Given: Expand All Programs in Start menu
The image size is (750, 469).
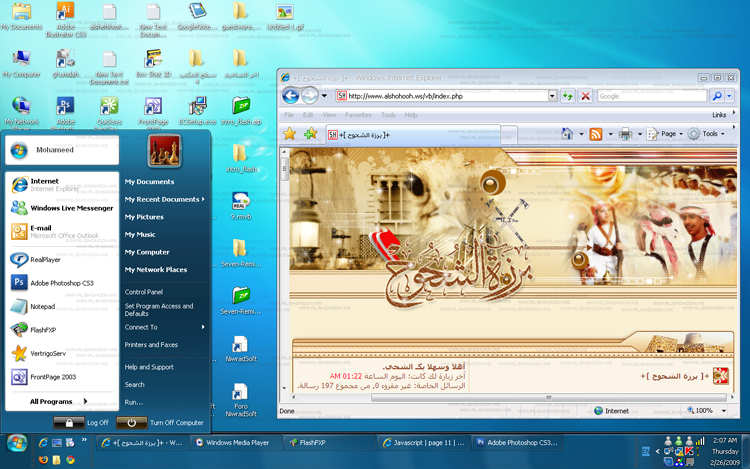Looking at the screenshot, I should pos(58,401).
